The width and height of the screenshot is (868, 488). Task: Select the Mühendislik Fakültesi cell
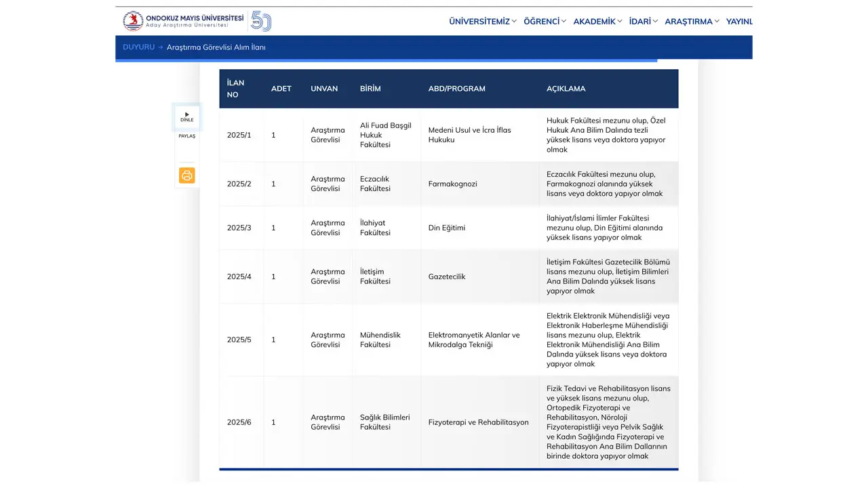point(380,340)
